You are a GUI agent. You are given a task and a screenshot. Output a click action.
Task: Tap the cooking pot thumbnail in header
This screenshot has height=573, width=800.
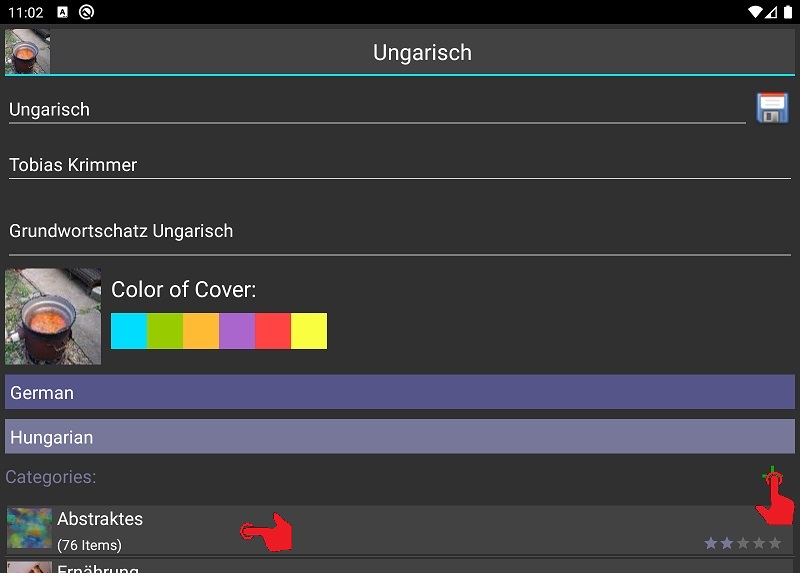tap(28, 52)
